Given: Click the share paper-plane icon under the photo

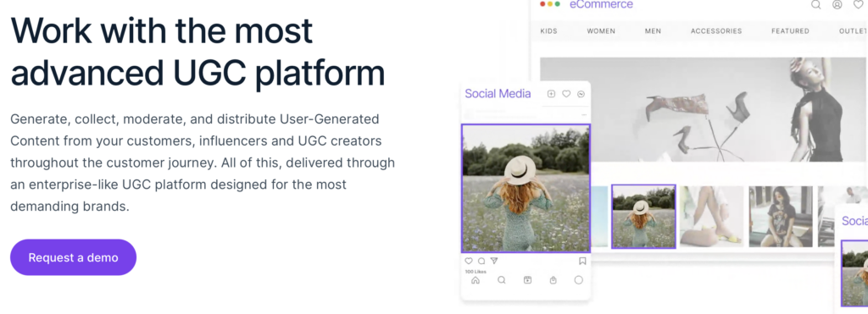Looking at the screenshot, I should tap(494, 261).
